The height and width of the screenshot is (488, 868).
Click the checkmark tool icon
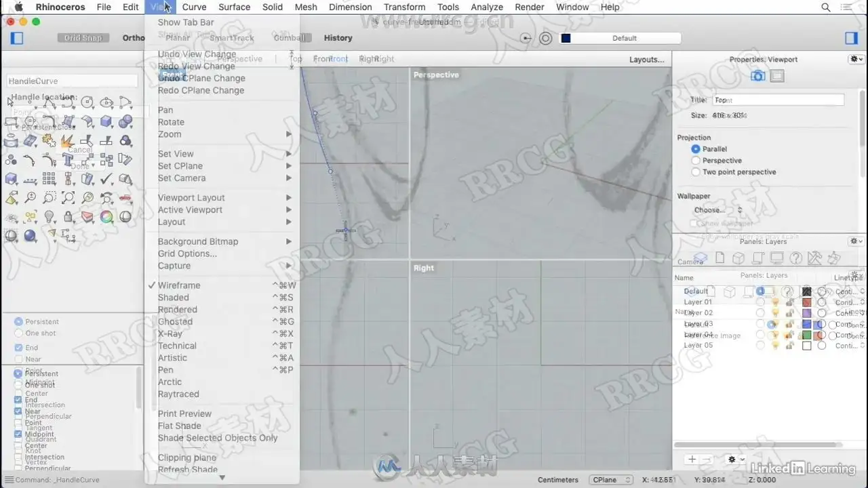[106, 179]
